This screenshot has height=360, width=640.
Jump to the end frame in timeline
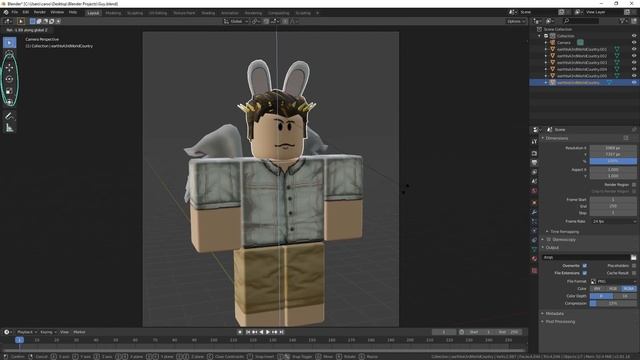tap(282, 332)
